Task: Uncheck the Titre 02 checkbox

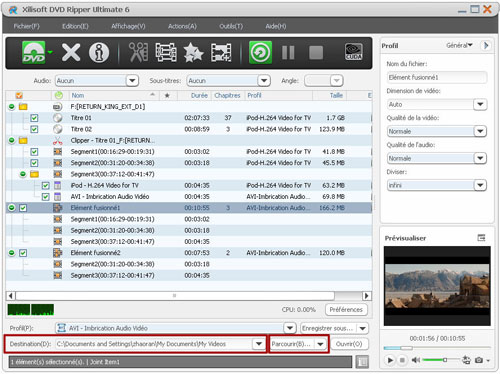Action: 34,129
